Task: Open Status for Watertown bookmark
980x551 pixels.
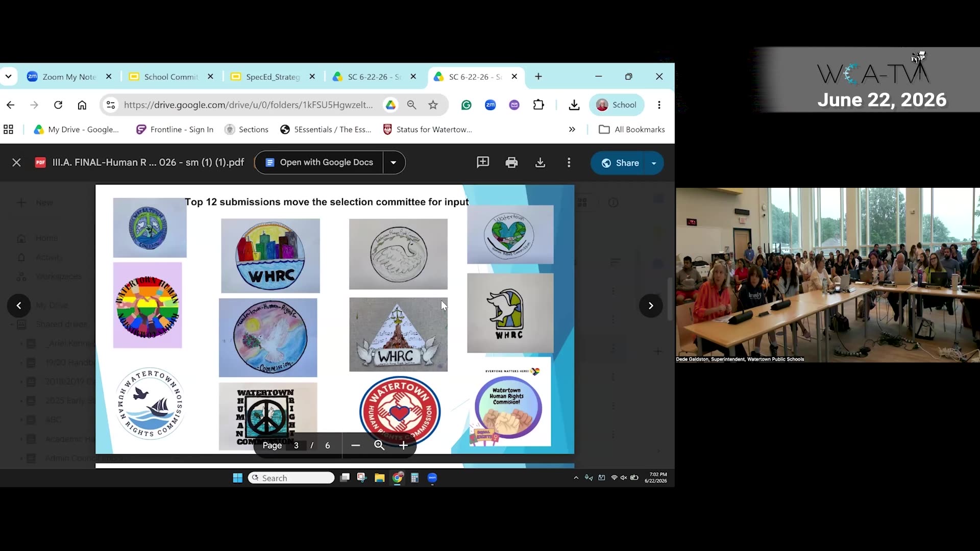Action: [427, 130]
